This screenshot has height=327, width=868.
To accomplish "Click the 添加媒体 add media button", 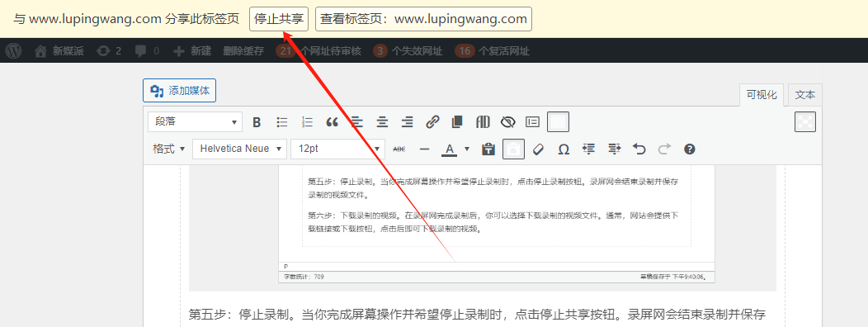I will [179, 91].
